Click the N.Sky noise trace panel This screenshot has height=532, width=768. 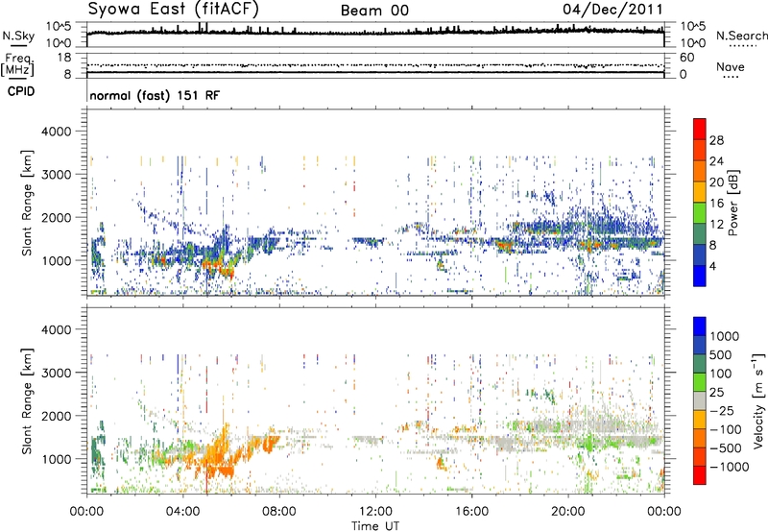pos(375,35)
